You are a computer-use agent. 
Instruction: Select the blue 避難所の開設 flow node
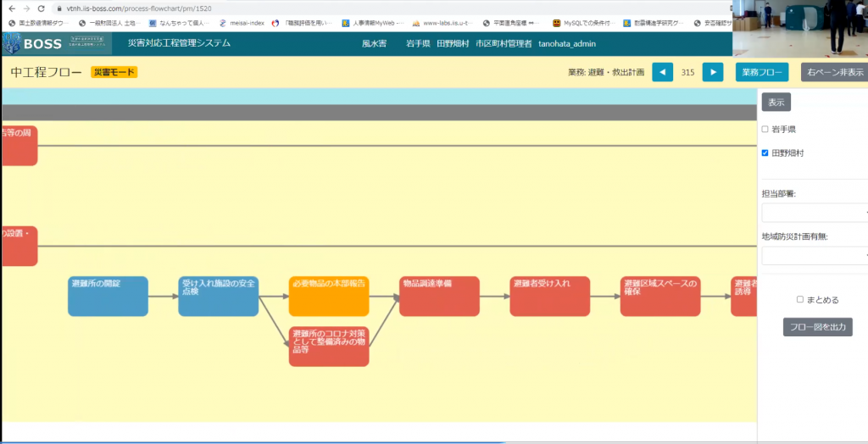pyautogui.click(x=108, y=296)
